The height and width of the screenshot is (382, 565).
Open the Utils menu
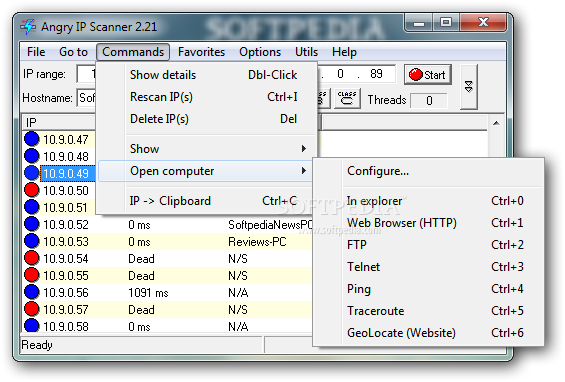tap(306, 52)
